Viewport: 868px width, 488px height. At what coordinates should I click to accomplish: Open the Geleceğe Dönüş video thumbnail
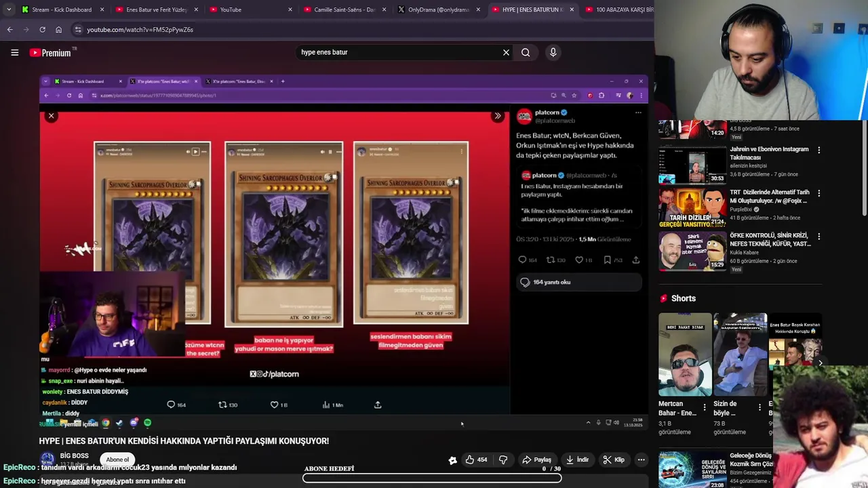692,469
